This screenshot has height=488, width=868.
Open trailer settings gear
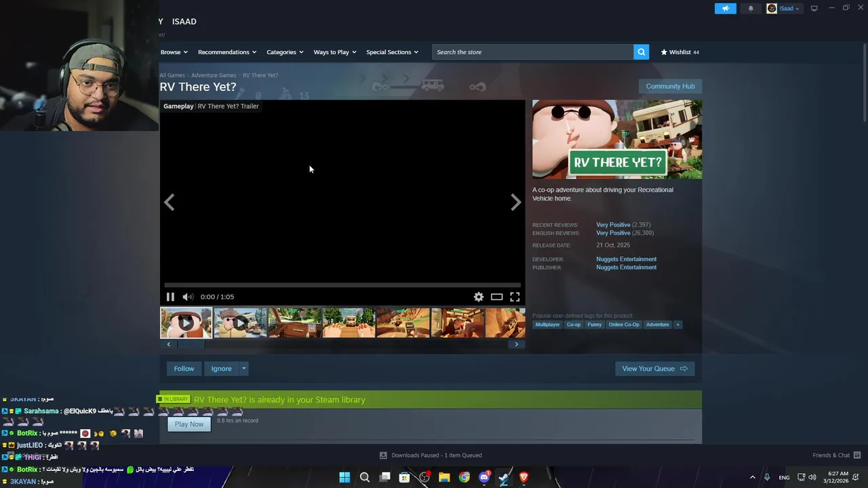coord(479,297)
